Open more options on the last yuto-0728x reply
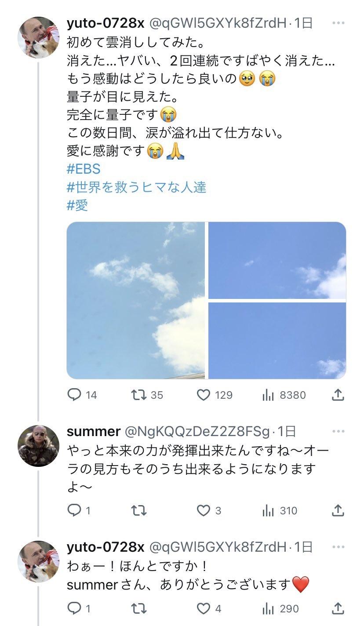 (x=339, y=547)
